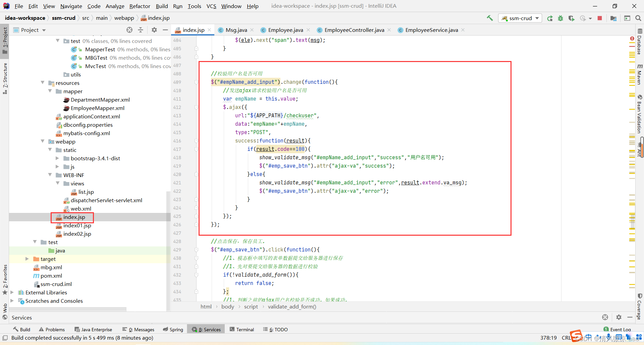Click the Build project hammer icon
The image size is (644, 345).
pos(490,18)
